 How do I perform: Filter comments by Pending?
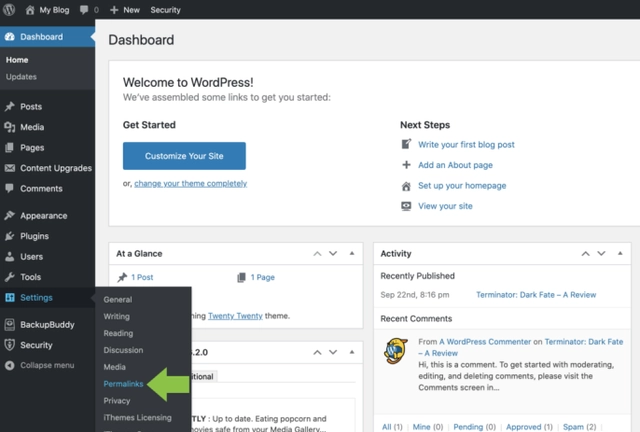[469, 427]
